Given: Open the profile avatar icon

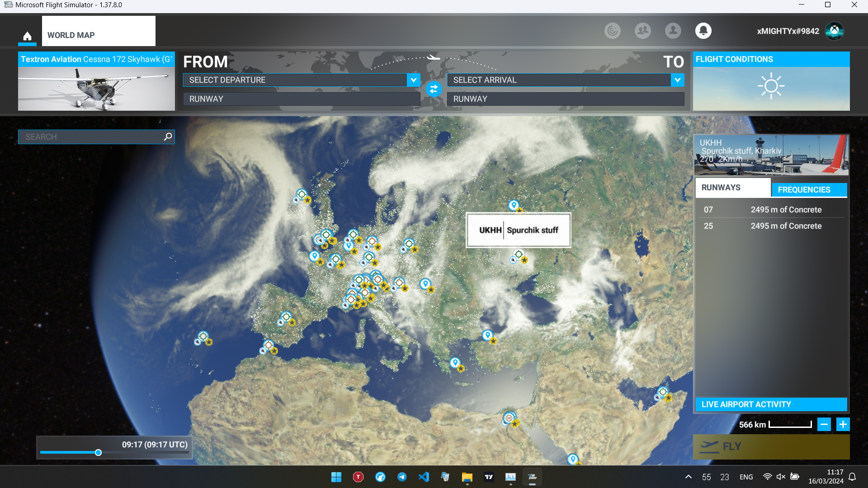Looking at the screenshot, I should [673, 31].
